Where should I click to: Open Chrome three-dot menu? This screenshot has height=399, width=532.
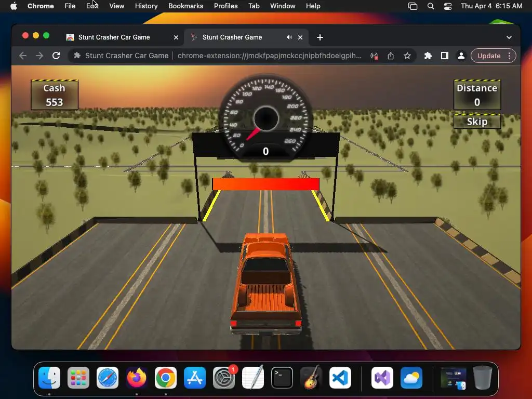(x=509, y=56)
